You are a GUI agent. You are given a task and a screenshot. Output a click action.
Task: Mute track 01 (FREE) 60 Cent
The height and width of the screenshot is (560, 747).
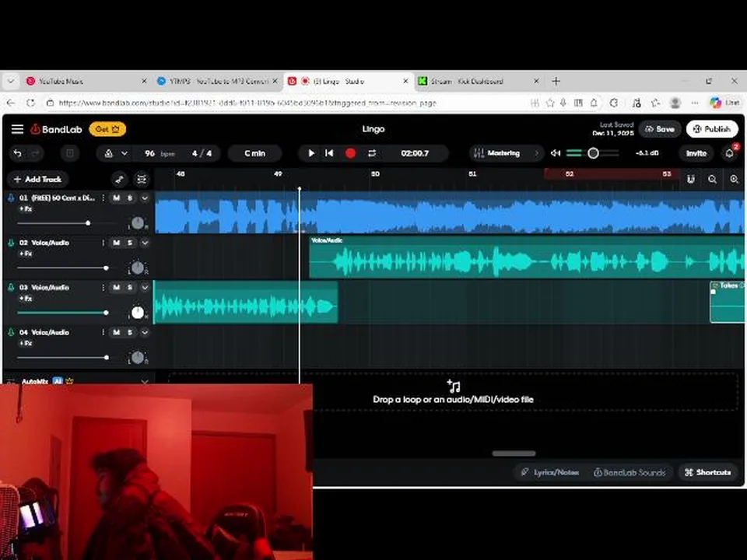tap(116, 198)
